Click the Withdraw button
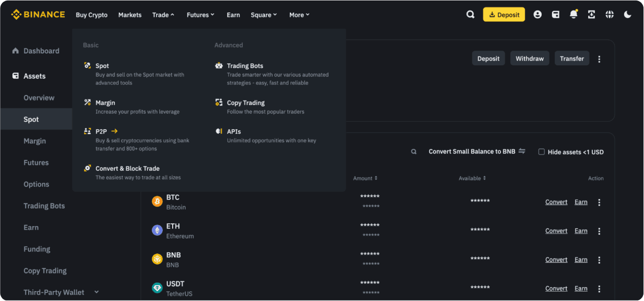 [x=530, y=58]
